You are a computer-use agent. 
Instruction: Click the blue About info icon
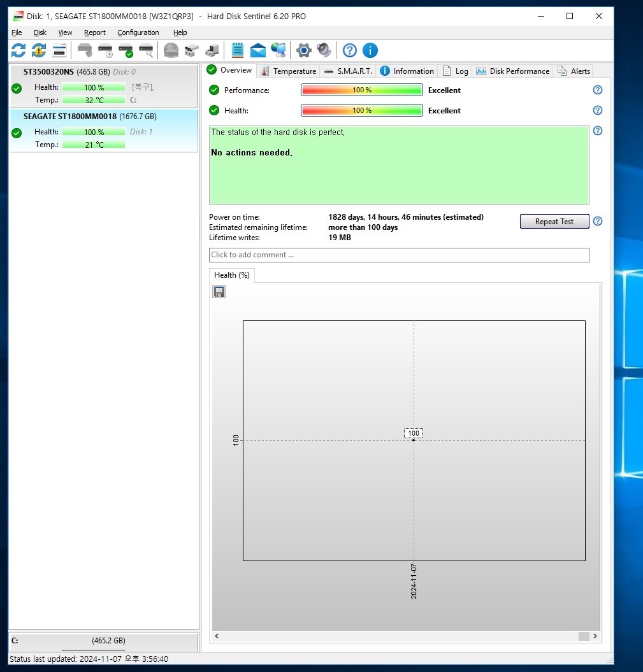tap(370, 50)
